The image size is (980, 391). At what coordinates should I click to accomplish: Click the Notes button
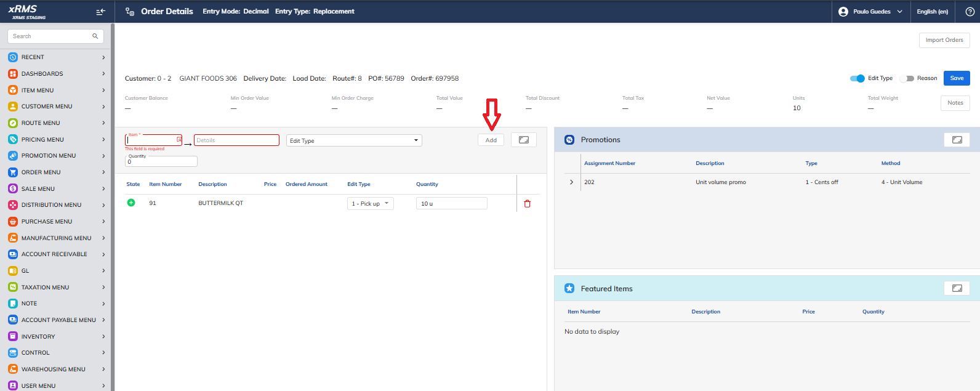[x=955, y=103]
